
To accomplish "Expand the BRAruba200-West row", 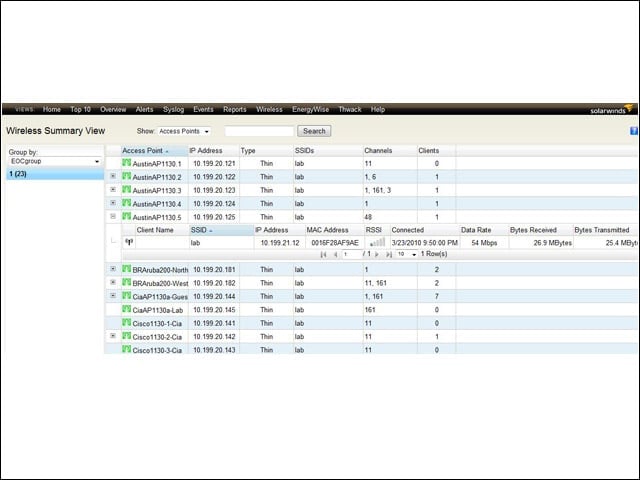I will (113, 282).
